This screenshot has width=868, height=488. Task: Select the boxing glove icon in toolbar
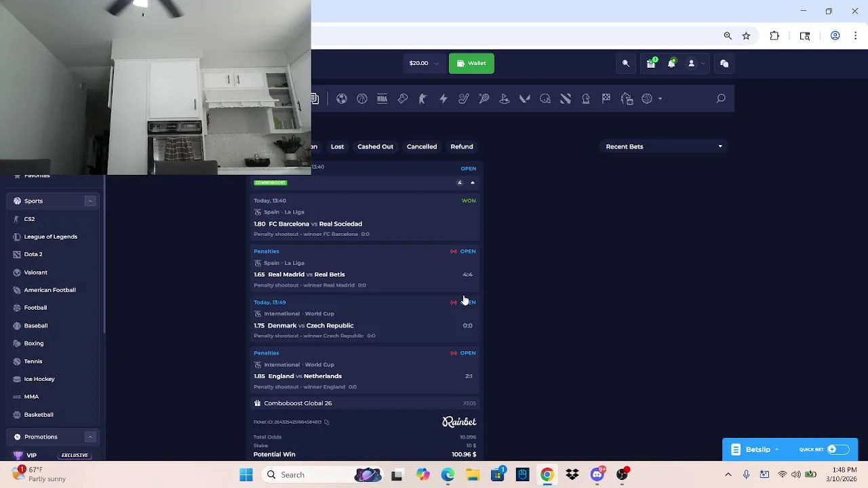coord(403,99)
